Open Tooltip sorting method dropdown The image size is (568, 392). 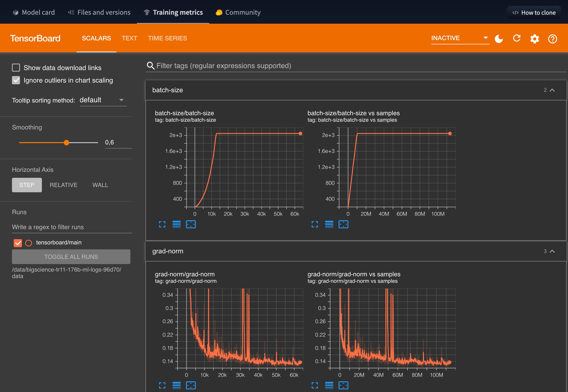tap(103, 100)
